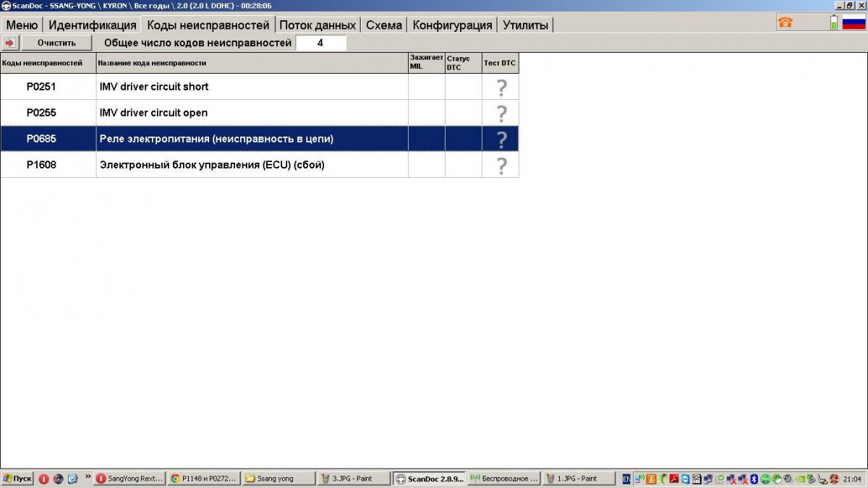Viewport: 868px width, 488px height.
Task: Click 'IMV driver circuit open' description
Action: (153, 113)
